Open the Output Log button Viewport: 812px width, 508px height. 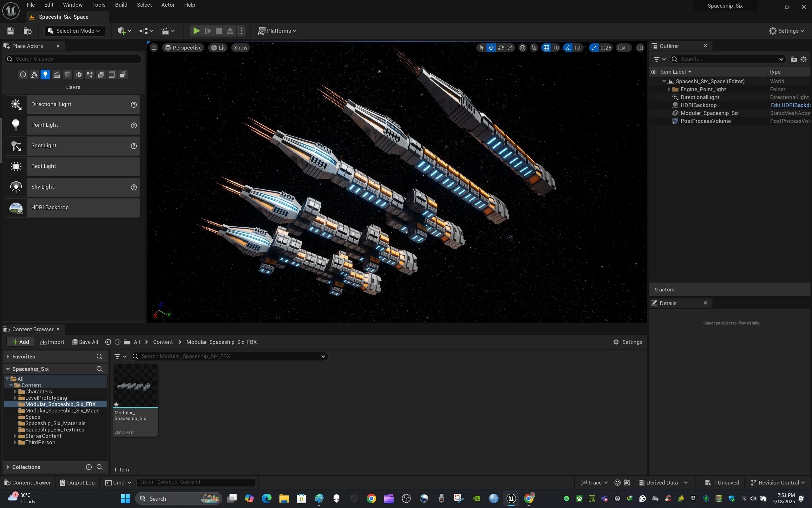pos(77,483)
